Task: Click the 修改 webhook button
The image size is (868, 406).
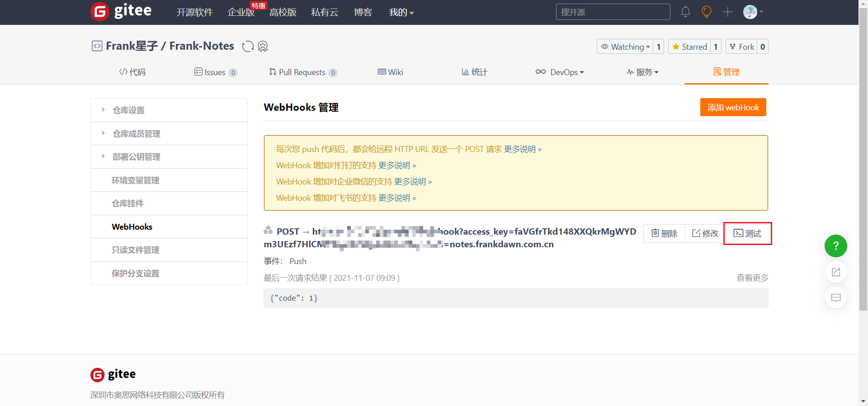Action: (x=705, y=233)
